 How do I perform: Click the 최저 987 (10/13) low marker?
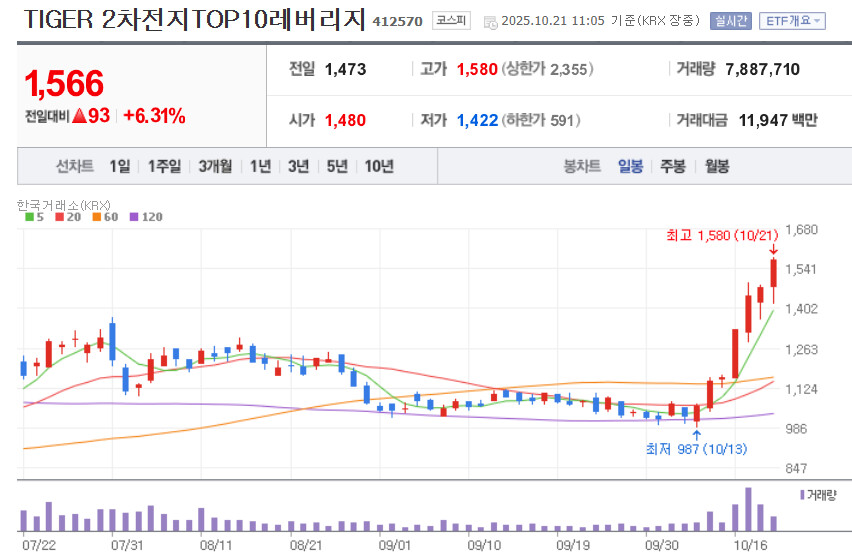(696, 449)
